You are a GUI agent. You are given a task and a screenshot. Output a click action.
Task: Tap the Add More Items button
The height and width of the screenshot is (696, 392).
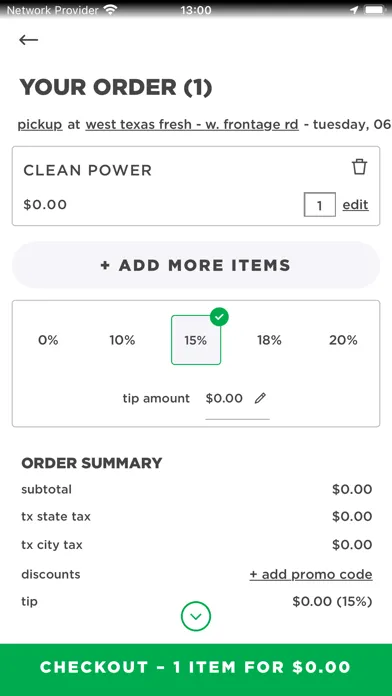(196, 265)
